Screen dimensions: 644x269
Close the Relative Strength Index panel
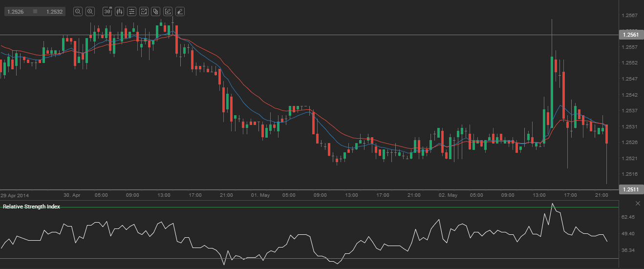tap(638, 203)
